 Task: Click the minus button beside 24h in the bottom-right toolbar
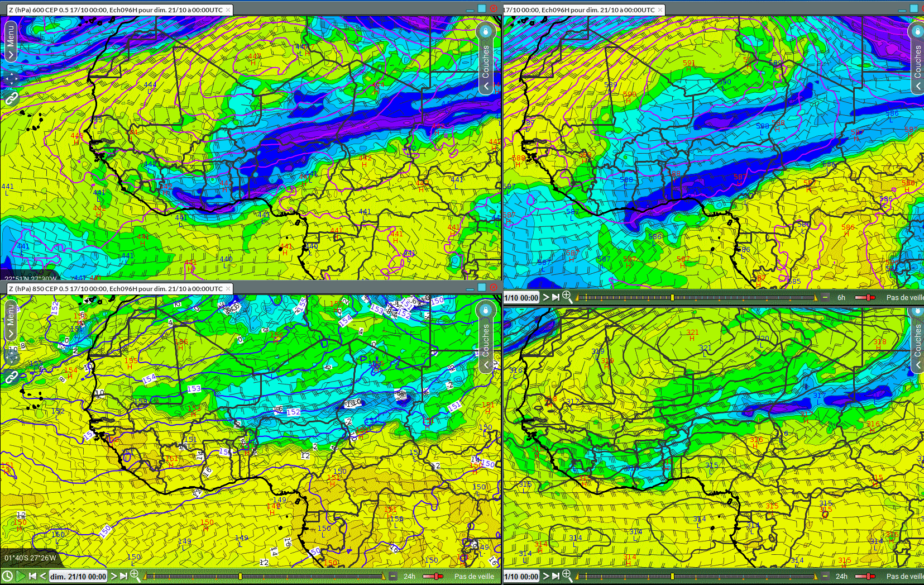click(x=825, y=576)
